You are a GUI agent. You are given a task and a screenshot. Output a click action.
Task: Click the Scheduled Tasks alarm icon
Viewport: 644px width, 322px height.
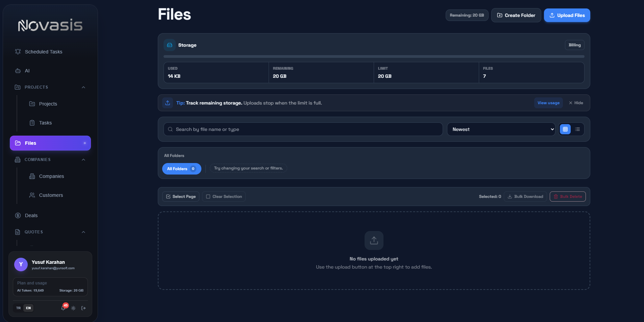[x=18, y=52]
